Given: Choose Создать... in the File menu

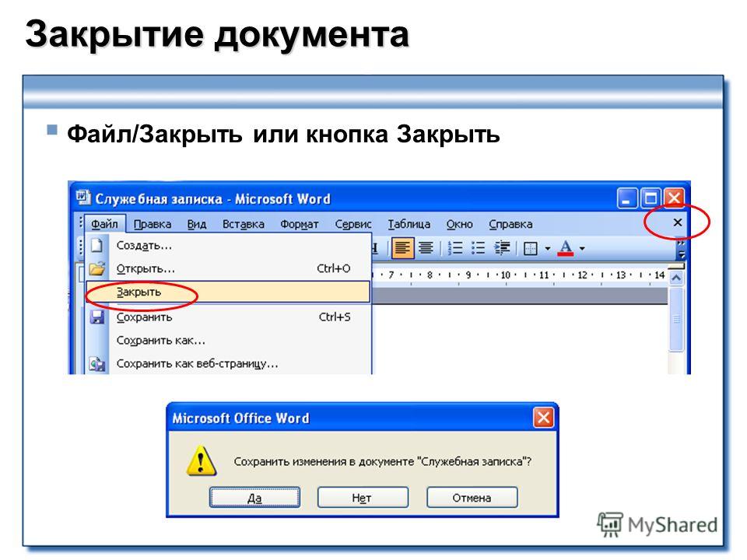Looking at the screenshot, I should (x=229, y=246).
